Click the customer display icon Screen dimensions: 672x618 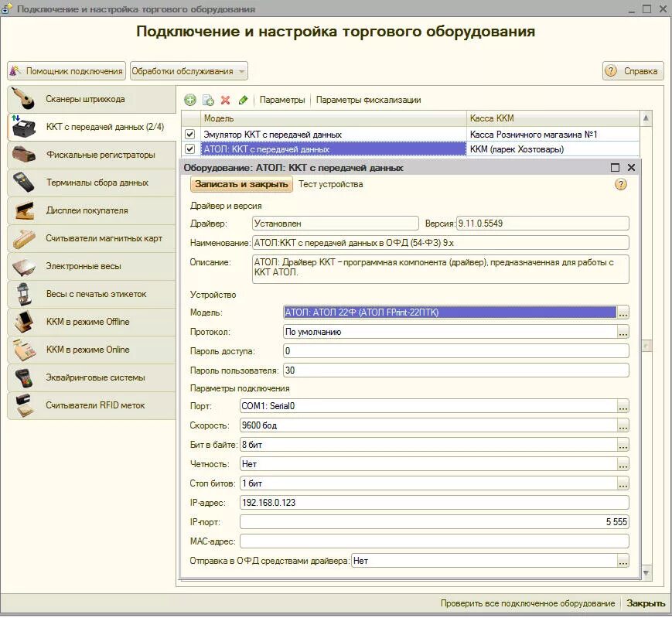click(x=24, y=210)
